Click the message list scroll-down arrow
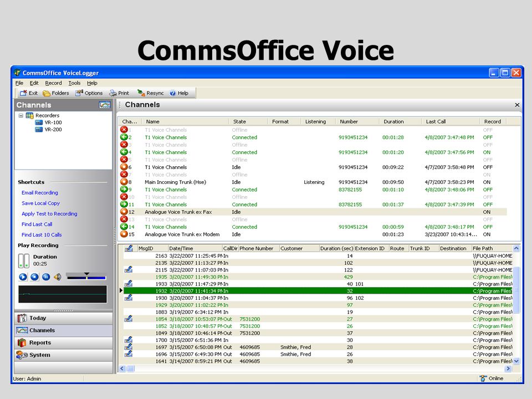This screenshot has width=532, height=399. coord(516,361)
